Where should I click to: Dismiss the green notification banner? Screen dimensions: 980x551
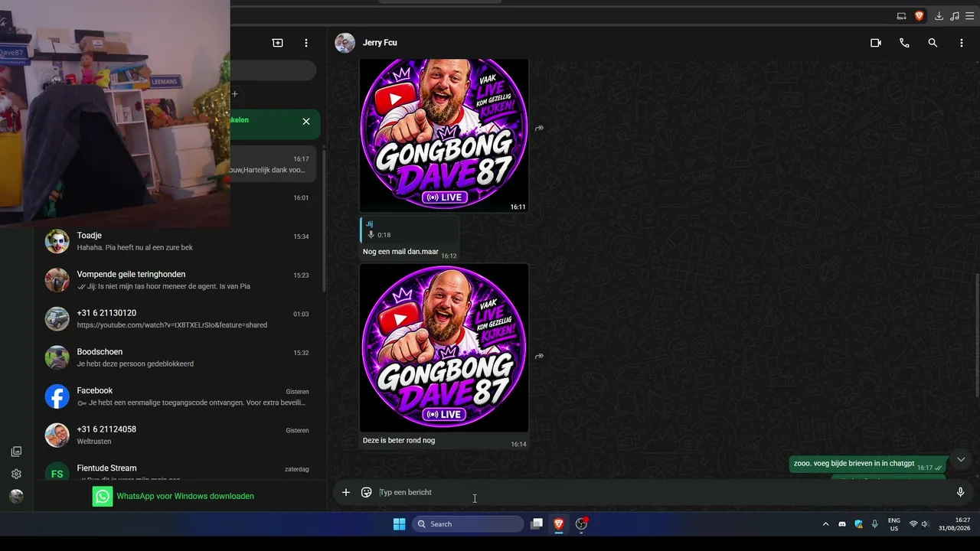tap(306, 122)
